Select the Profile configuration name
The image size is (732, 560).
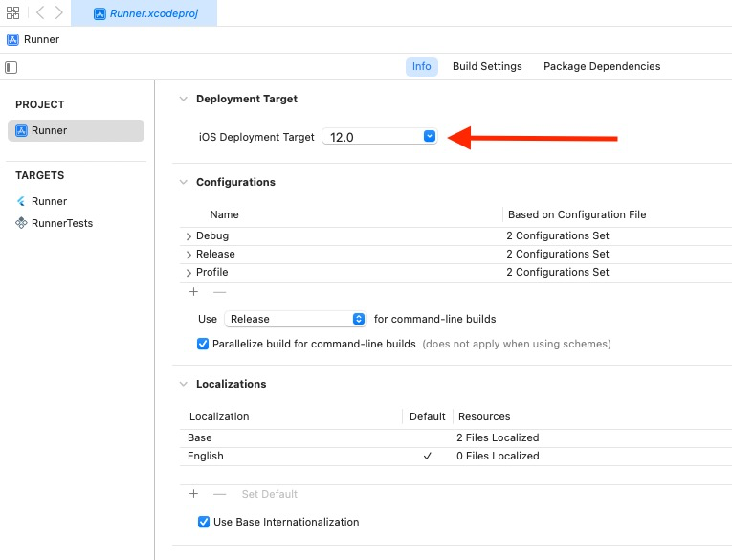211,272
